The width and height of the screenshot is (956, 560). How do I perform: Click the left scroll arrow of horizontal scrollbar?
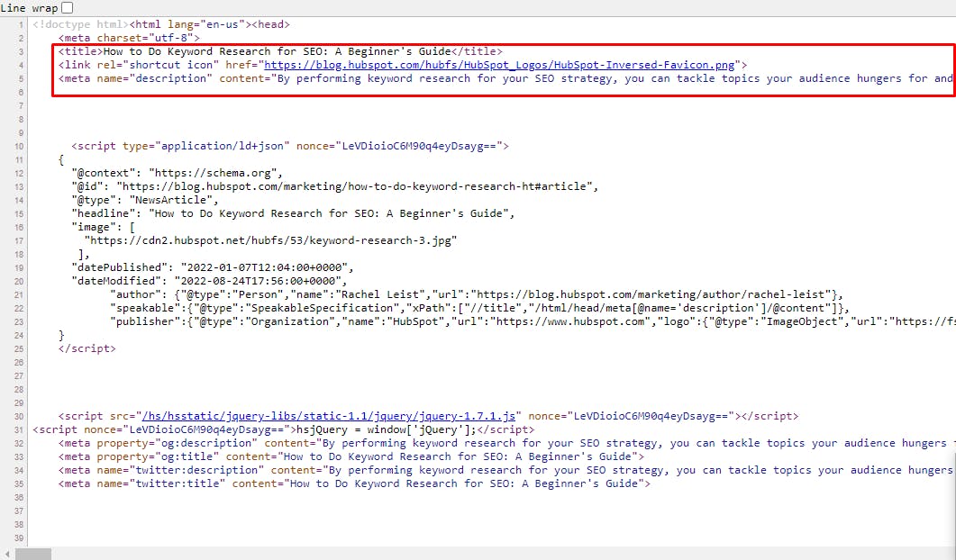click(x=6, y=554)
